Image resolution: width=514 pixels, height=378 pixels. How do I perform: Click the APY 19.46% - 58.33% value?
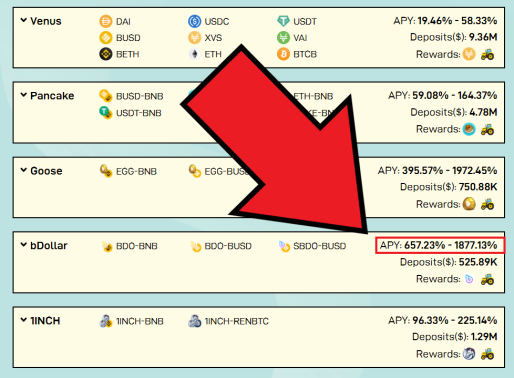pos(457,21)
